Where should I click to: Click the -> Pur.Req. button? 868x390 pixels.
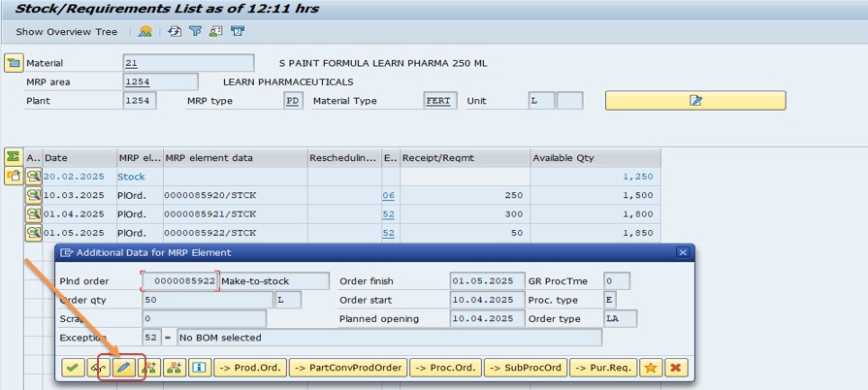[603, 368]
